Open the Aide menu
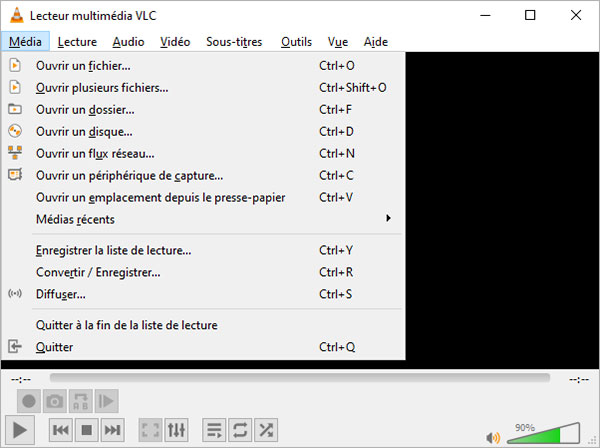Screen dimensions: 600x448 click(x=376, y=41)
